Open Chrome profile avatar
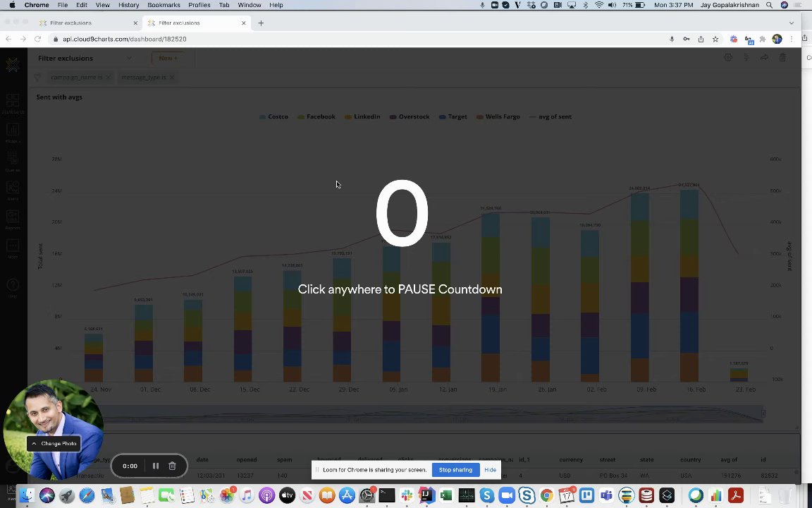Screen dimensions: 812x508 coord(777,39)
